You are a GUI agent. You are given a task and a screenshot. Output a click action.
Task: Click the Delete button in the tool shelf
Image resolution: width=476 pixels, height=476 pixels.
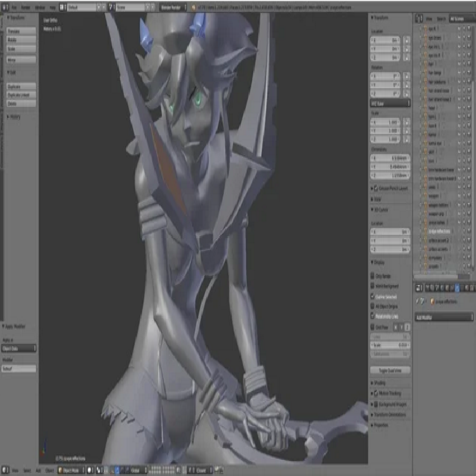tap(21, 104)
